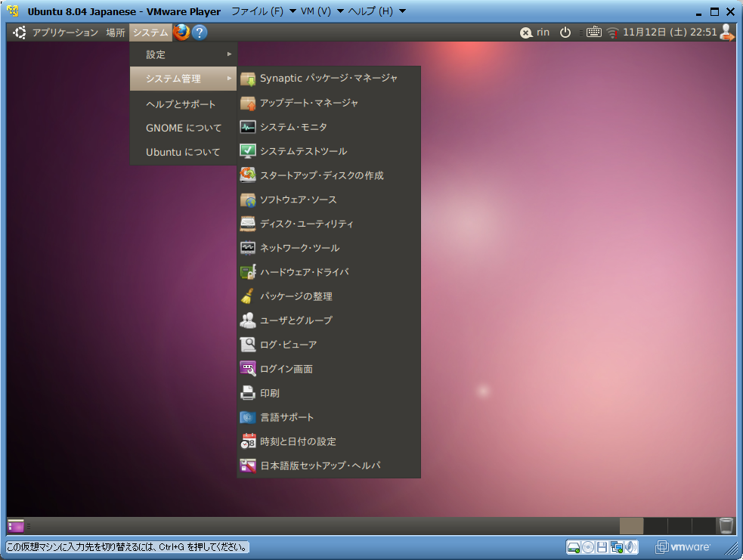743x560 pixels.
Task: Click the 印刷 printer icon
Action: click(248, 393)
